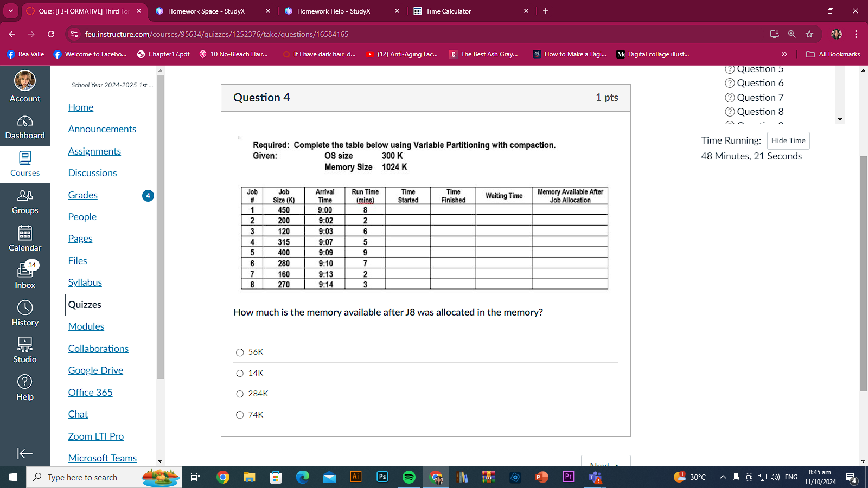Select the 284K answer option
Screen dimensions: 868x488
coord(240,394)
